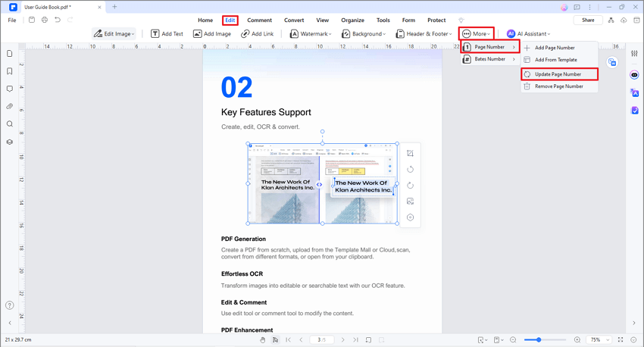Viewport: 644px width, 347px height.
Task: Switch to the Organize tab
Action: click(x=352, y=20)
